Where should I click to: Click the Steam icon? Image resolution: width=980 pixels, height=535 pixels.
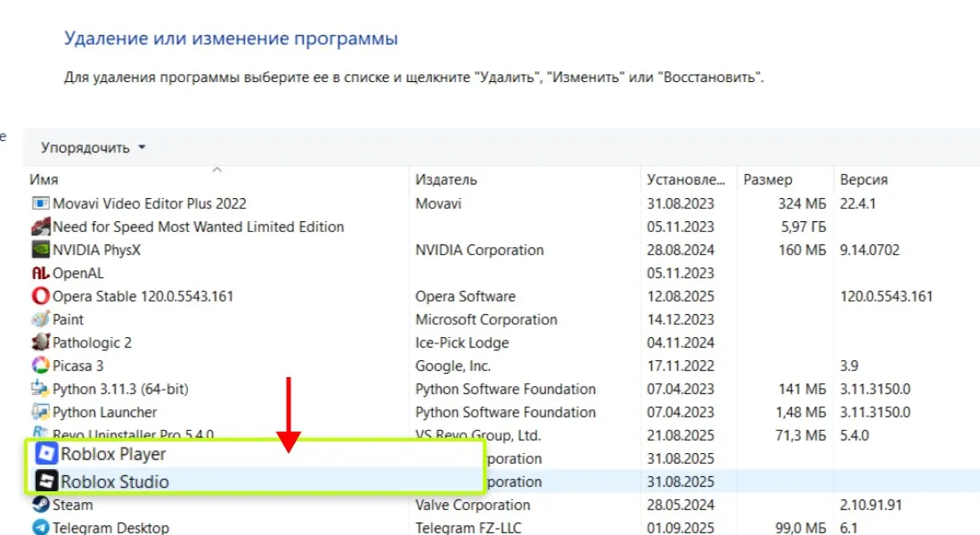tap(41, 505)
